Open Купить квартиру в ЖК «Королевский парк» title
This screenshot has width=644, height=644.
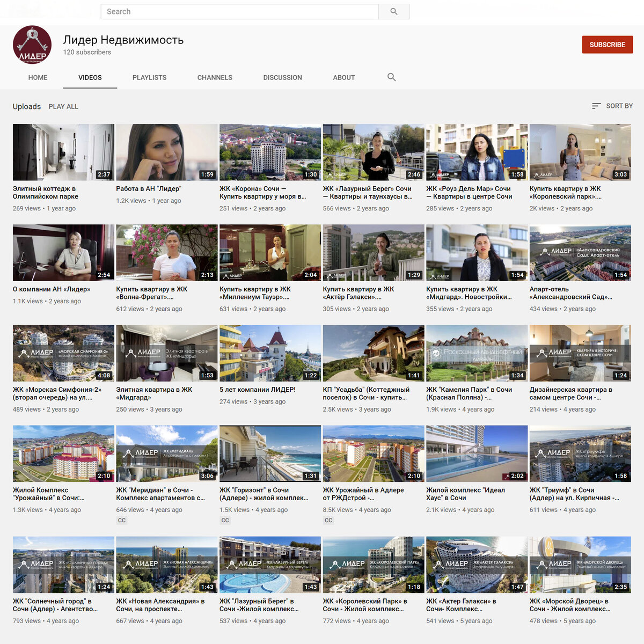pyautogui.click(x=566, y=193)
